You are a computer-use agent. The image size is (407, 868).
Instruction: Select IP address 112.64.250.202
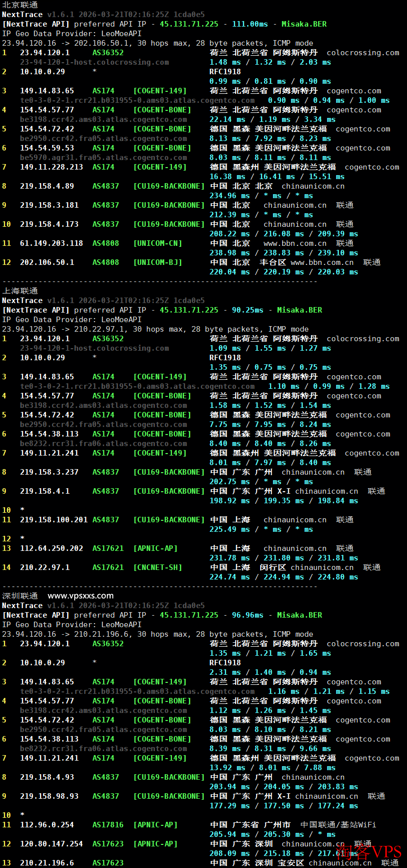coord(51,548)
